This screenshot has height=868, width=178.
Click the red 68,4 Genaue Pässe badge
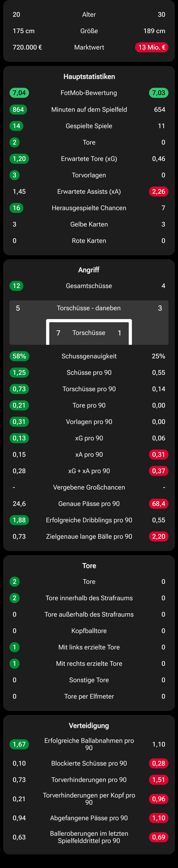coord(158,504)
